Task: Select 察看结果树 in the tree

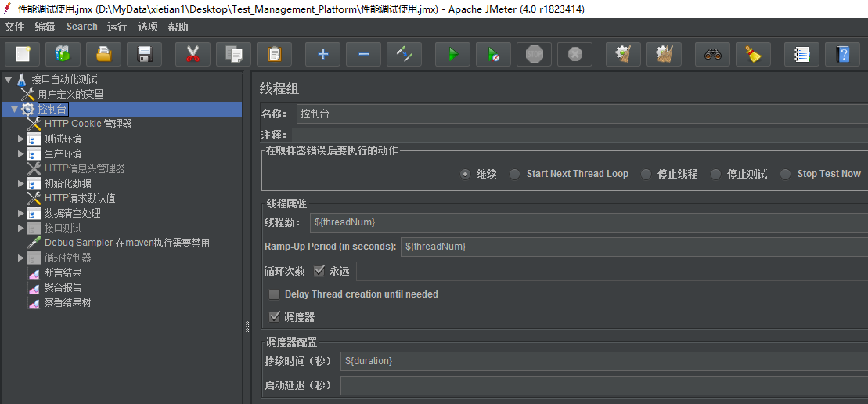Action: (67, 303)
